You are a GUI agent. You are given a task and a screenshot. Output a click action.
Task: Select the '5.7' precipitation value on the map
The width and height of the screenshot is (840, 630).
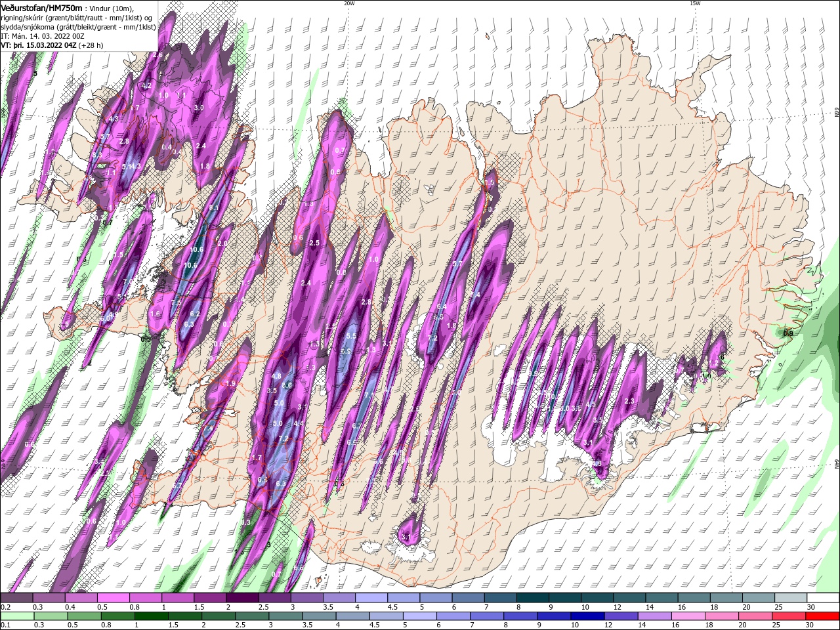(x=458, y=264)
